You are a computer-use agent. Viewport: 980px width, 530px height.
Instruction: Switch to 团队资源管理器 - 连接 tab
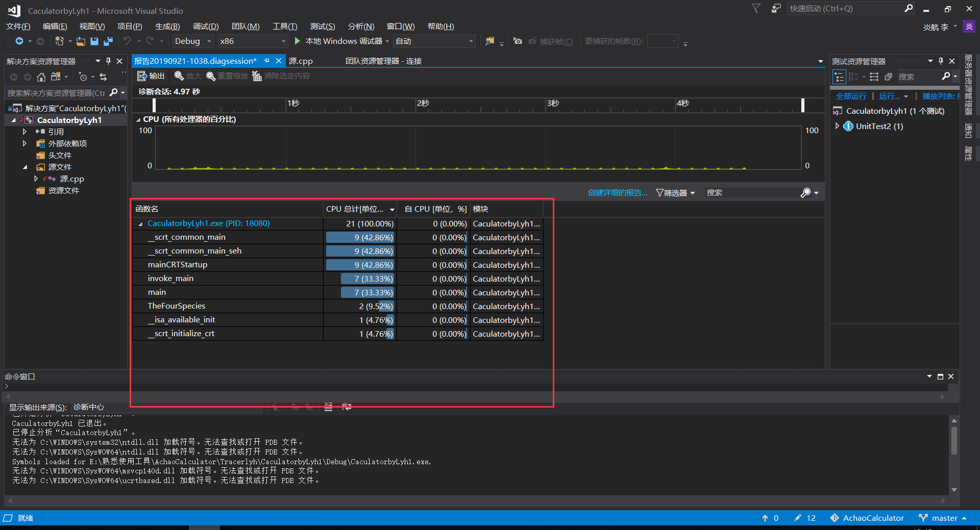tap(383, 61)
